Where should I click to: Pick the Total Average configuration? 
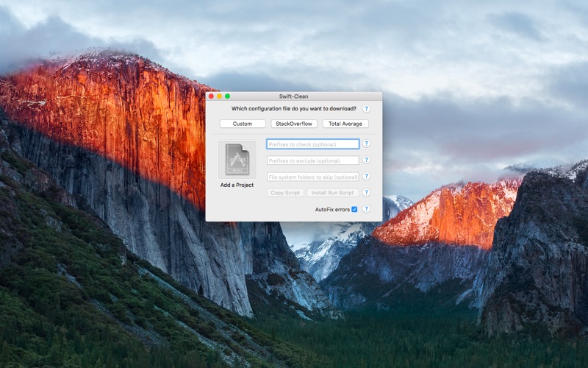pos(345,124)
